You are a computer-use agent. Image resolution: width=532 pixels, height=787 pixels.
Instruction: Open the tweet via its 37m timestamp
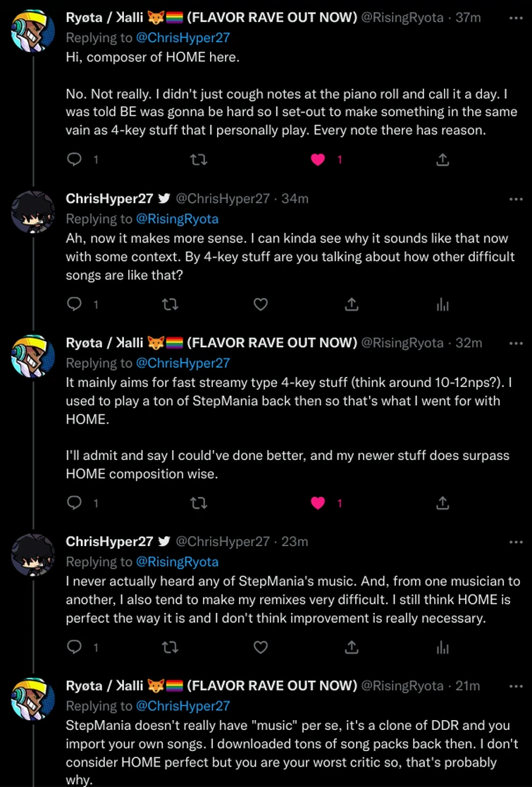[x=466, y=18]
